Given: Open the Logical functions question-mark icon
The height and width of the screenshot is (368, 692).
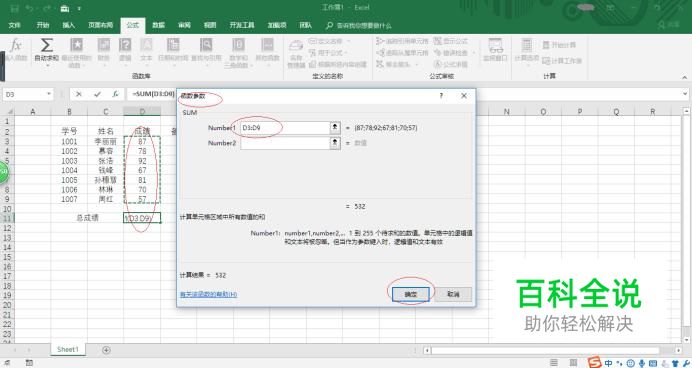Looking at the screenshot, I should pos(125,45).
